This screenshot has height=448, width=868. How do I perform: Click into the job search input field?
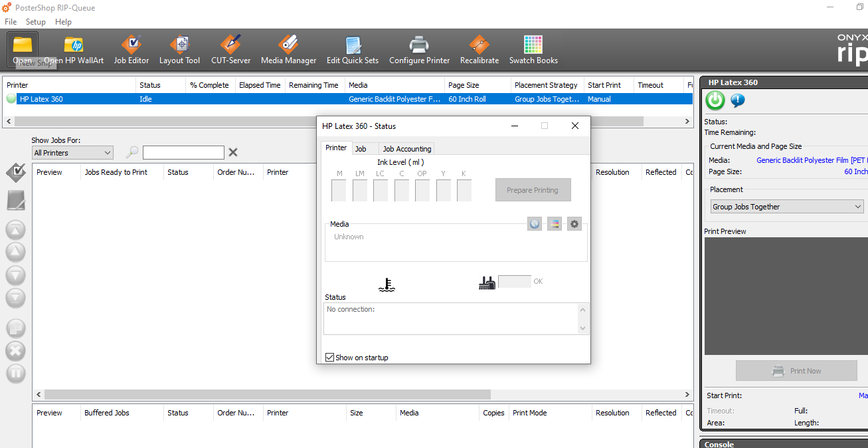coord(183,152)
